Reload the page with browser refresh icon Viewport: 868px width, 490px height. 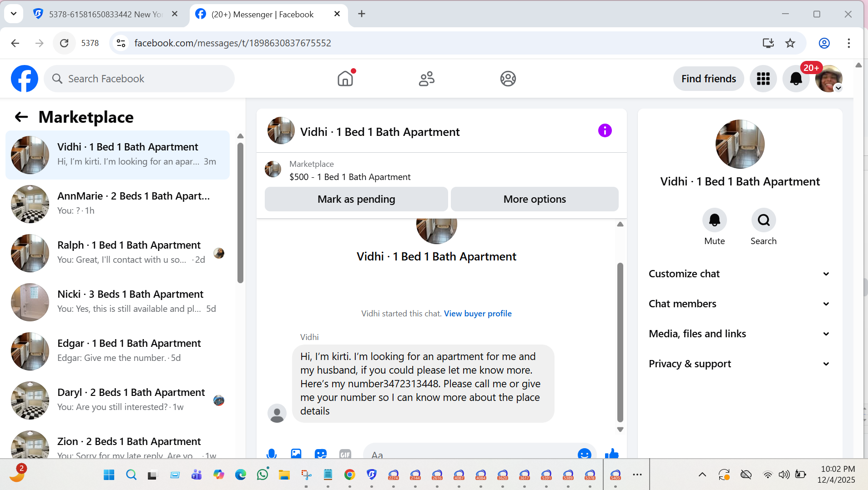click(64, 43)
